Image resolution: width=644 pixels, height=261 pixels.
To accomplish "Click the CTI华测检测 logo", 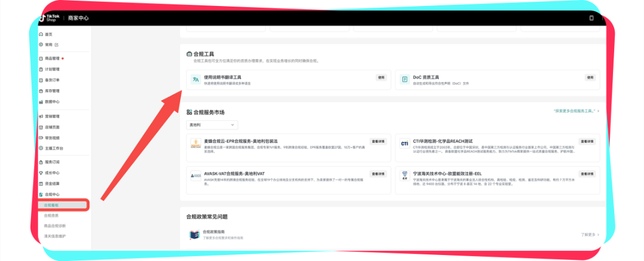I will (404, 144).
